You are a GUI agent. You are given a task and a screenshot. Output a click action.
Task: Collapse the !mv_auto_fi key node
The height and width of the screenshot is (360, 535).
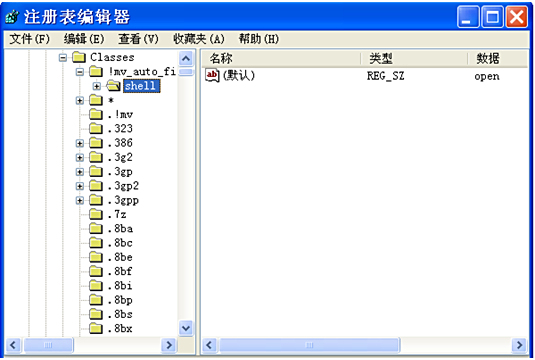click(x=80, y=72)
